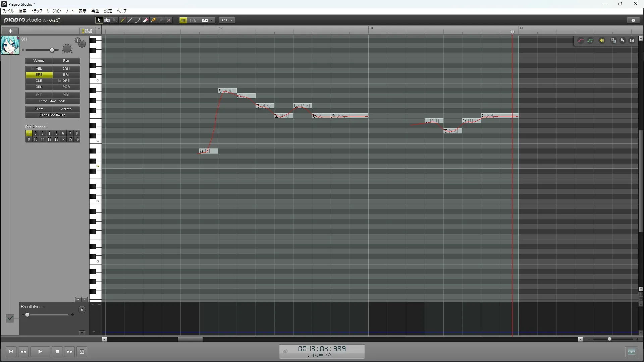Toggle the yellow grid snap button
This screenshot has height=362, width=644.
183,20
